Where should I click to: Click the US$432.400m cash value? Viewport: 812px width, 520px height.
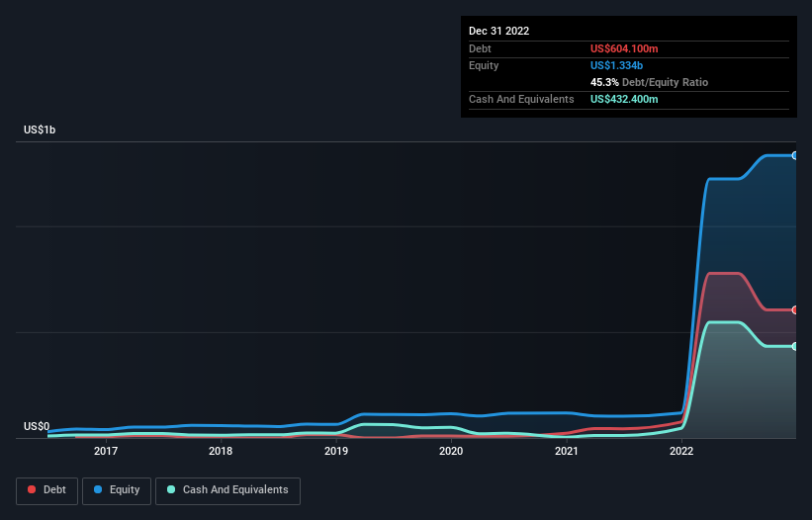624,99
